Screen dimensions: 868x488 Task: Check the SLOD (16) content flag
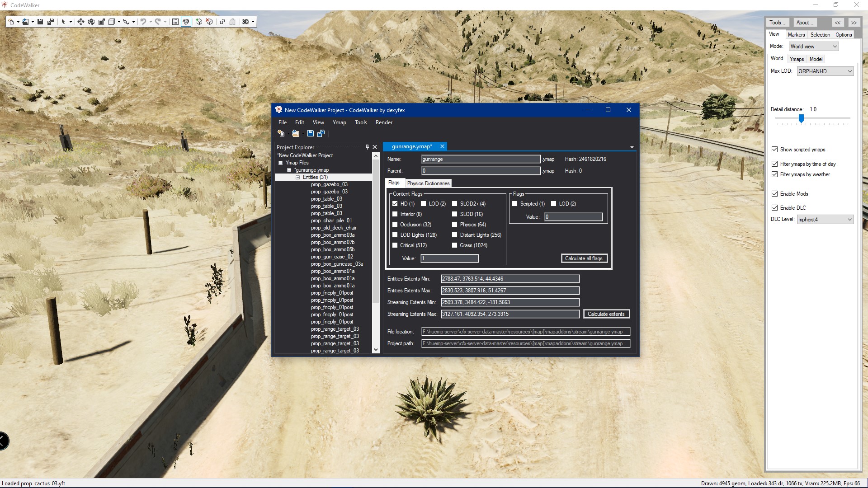pos(455,214)
